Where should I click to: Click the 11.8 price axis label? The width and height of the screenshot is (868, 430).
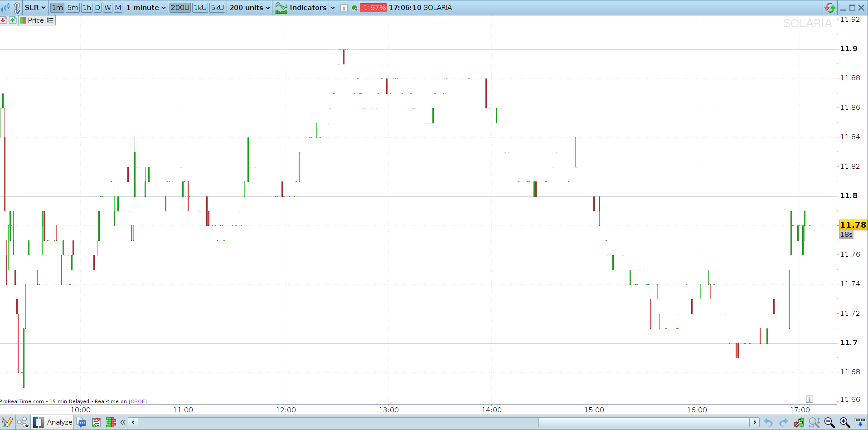849,196
